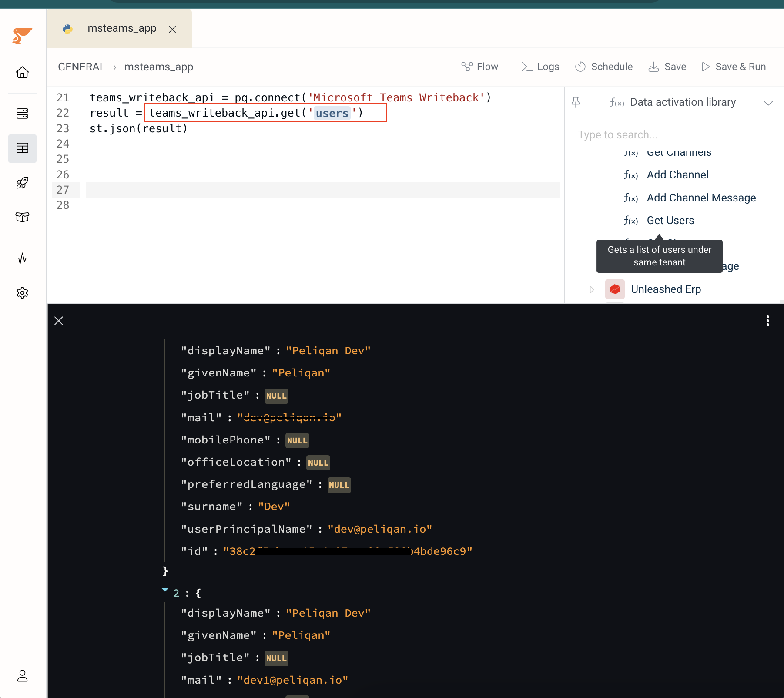
Task: Click the NULL value for "mobilePhone"
Action: click(x=297, y=440)
